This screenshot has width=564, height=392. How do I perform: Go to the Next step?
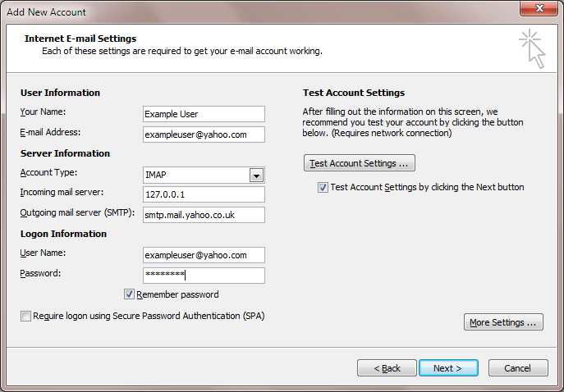point(448,368)
